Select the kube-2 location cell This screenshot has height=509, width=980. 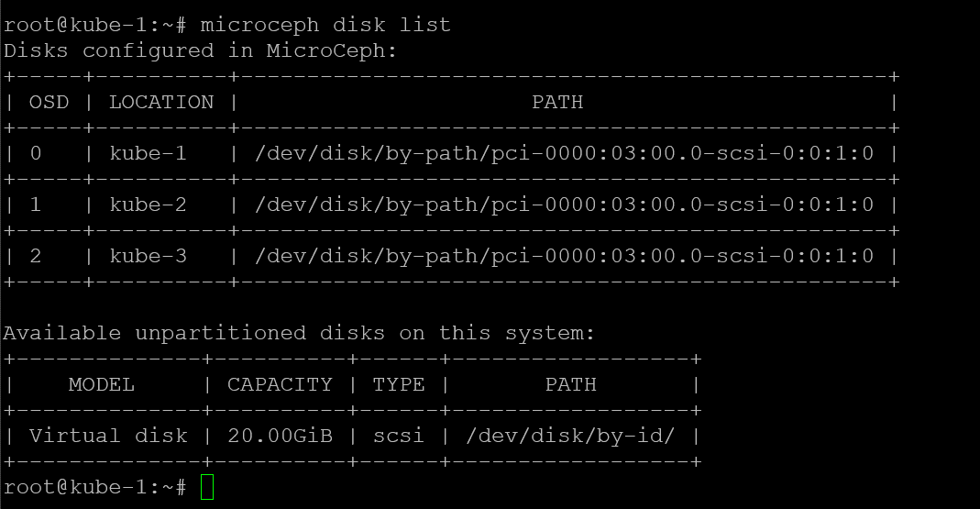click(x=148, y=205)
